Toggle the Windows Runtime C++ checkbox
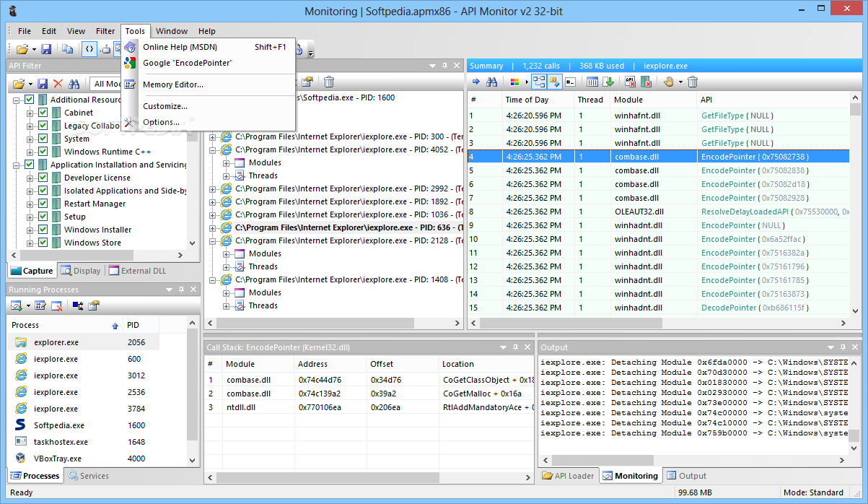The image size is (868, 504). (43, 152)
